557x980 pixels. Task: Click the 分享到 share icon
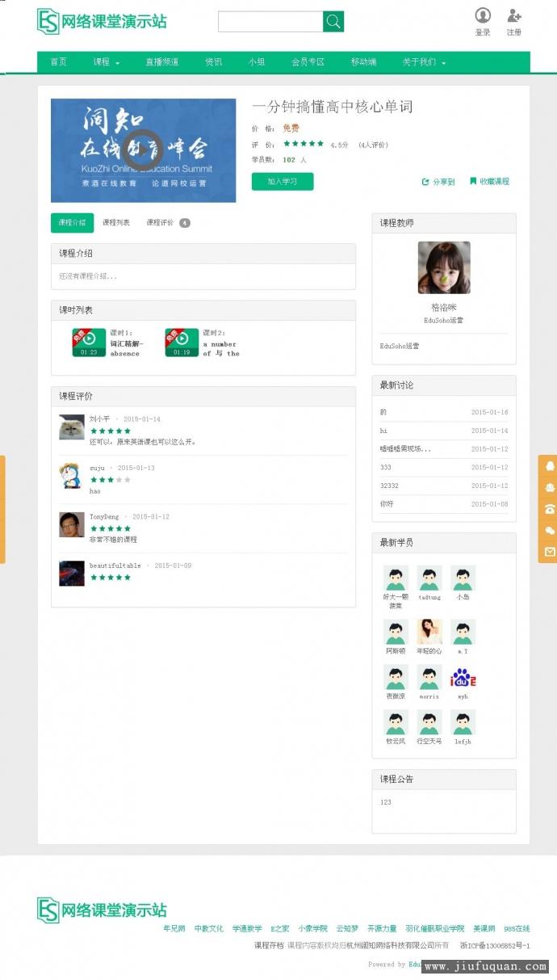425,182
